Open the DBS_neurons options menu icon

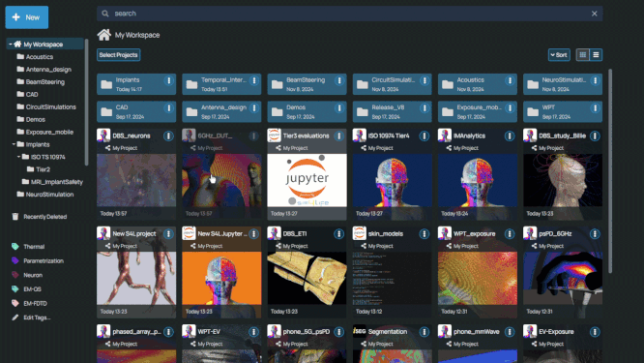pyautogui.click(x=168, y=136)
